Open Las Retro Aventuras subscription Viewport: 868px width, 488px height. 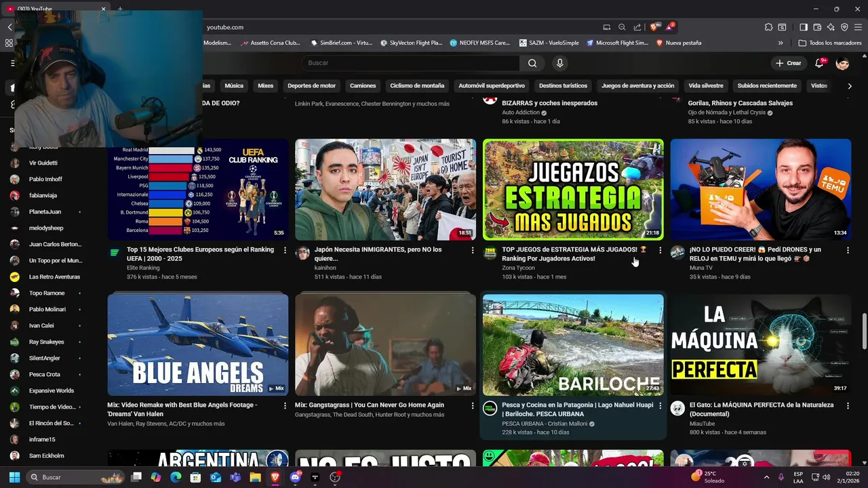pyautogui.click(x=45, y=277)
